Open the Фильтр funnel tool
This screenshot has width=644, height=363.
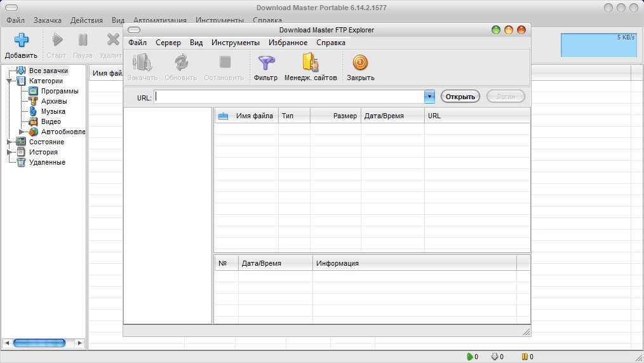click(x=265, y=62)
